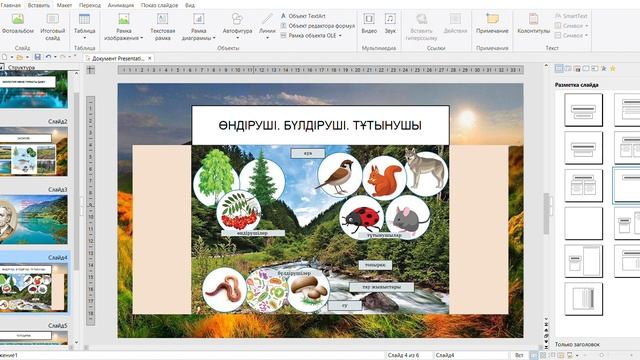Viewport: 640px width, 360px height.
Task: Insert an Объект TextArt
Action: pos(303,16)
